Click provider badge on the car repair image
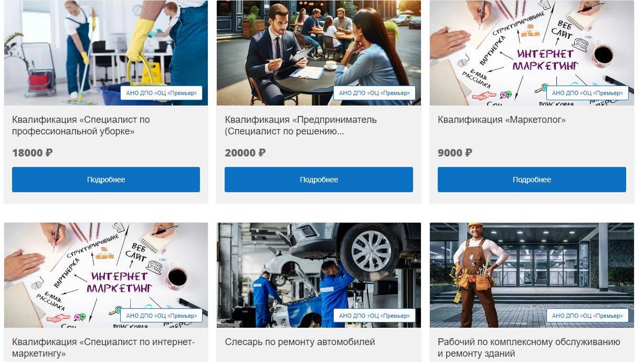This screenshot has height=362, width=644. click(374, 316)
